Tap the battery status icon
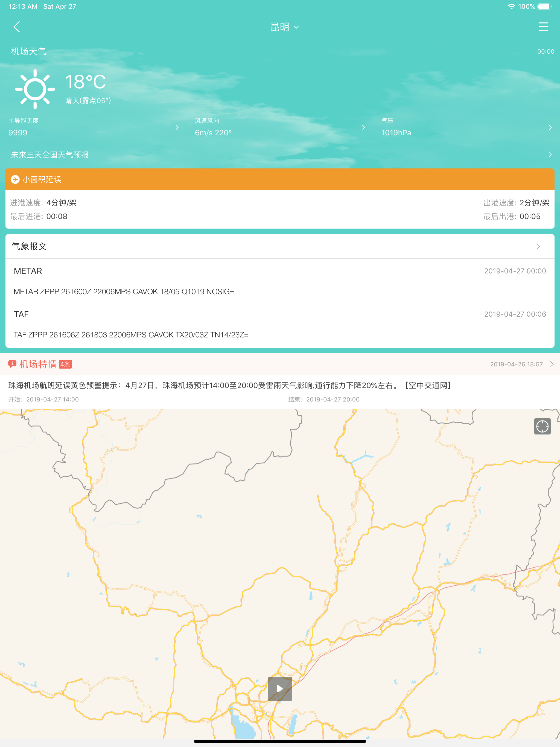 pos(544,6)
